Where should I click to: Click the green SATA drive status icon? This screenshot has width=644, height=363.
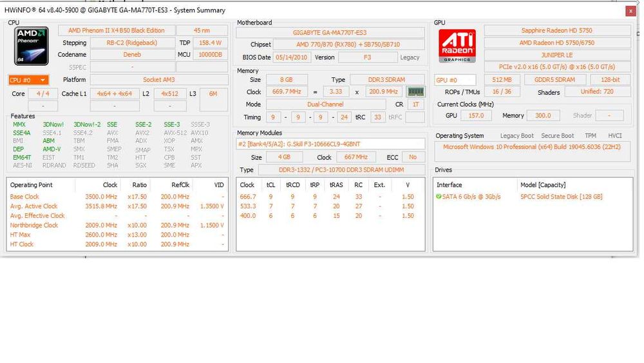439,197
